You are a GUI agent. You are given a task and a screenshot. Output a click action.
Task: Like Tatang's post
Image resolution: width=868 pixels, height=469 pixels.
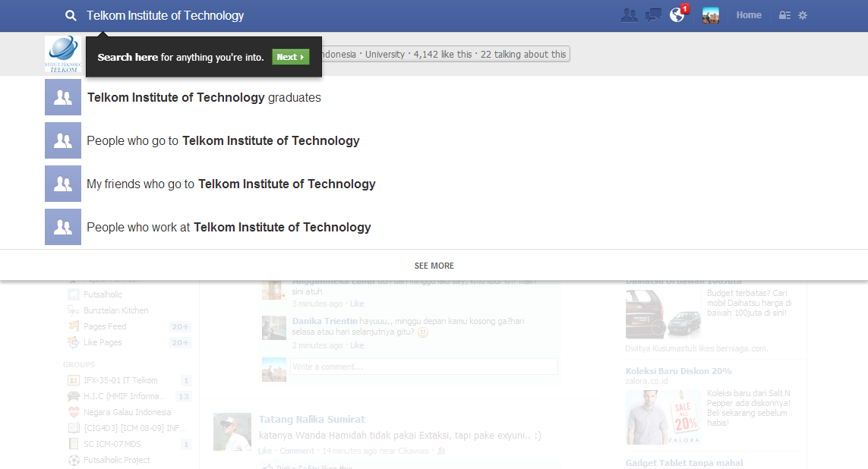[265, 451]
